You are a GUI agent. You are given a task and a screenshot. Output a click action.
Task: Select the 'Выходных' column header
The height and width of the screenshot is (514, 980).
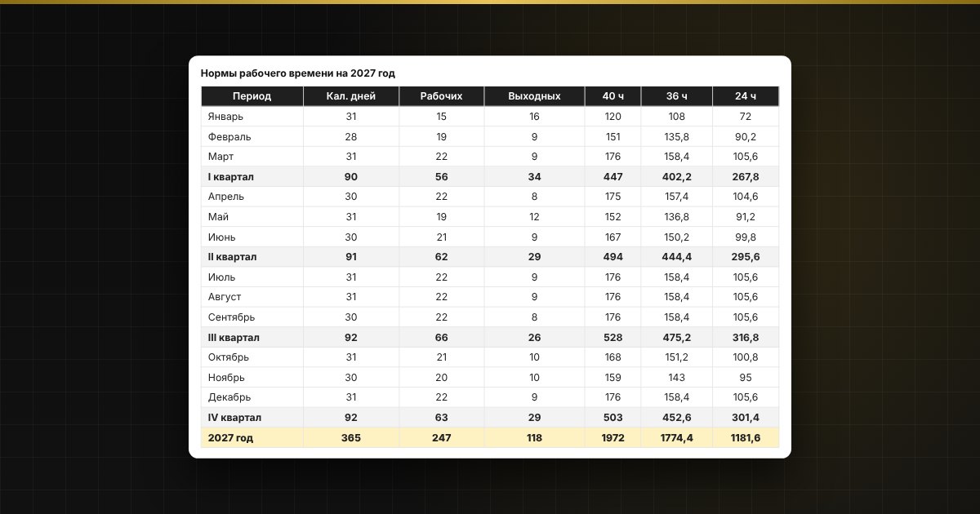click(534, 96)
